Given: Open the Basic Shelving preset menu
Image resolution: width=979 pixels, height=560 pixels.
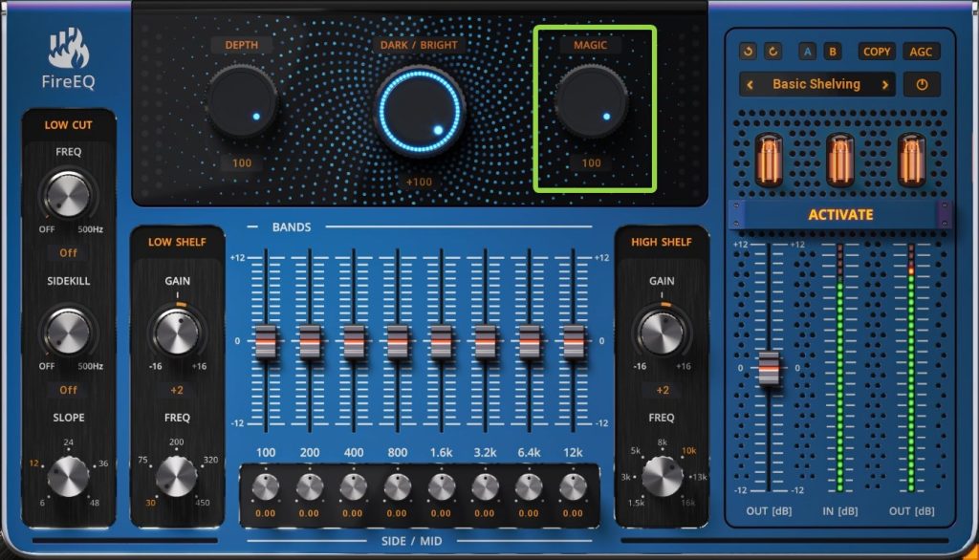Looking at the screenshot, I should [816, 84].
